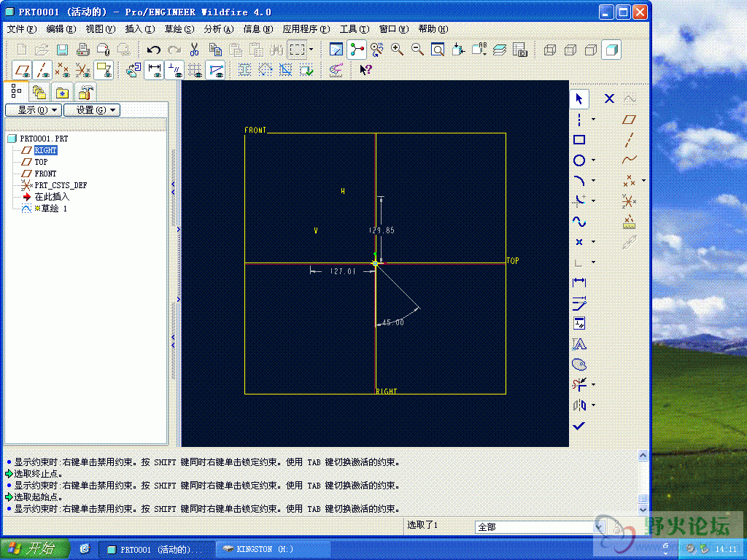The height and width of the screenshot is (560, 747).
Task: Open the sketch Constraints tool
Action: (x=579, y=323)
